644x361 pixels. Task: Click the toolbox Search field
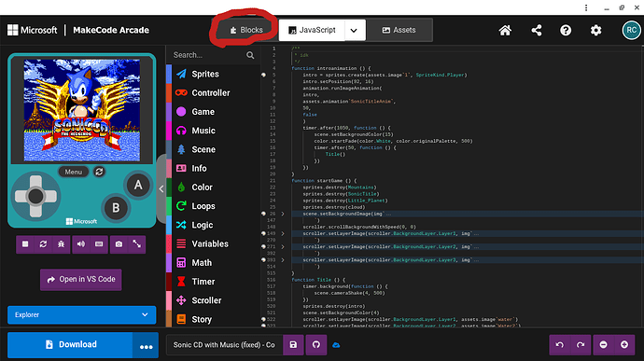207,55
